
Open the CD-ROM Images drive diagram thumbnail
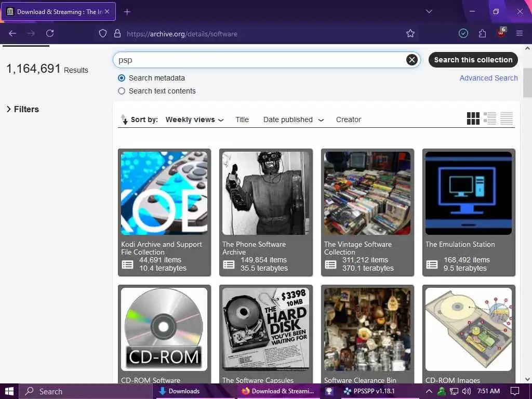click(x=469, y=329)
